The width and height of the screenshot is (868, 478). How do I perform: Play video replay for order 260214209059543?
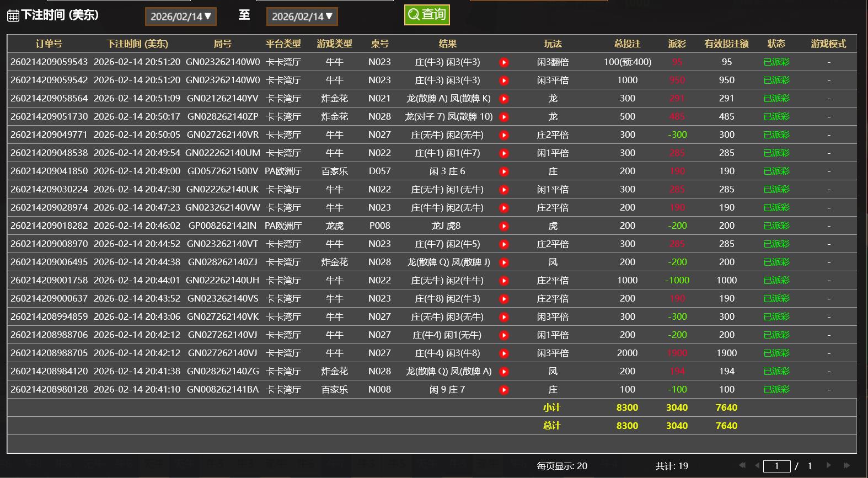click(503, 62)
